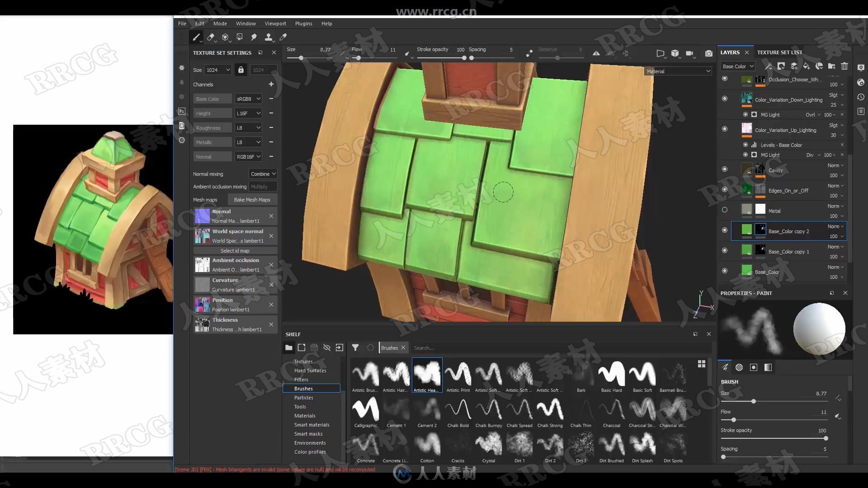
Task: Open the Normal mixing Combine dropdown
Action: coord(264,174)
